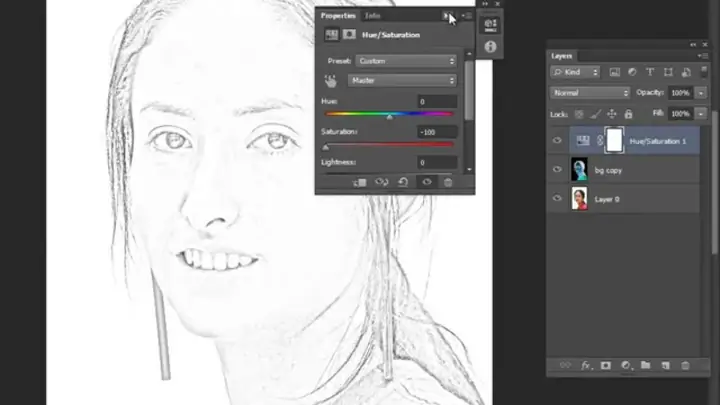Click Properties panel scroll up arrow
The image size is (720, 405).
[x=469, y=54]
